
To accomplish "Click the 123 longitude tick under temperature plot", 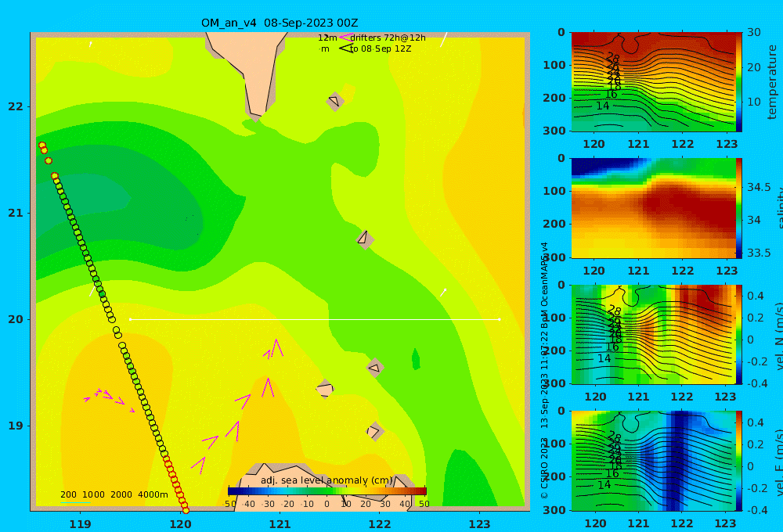I will coord(727,144).
